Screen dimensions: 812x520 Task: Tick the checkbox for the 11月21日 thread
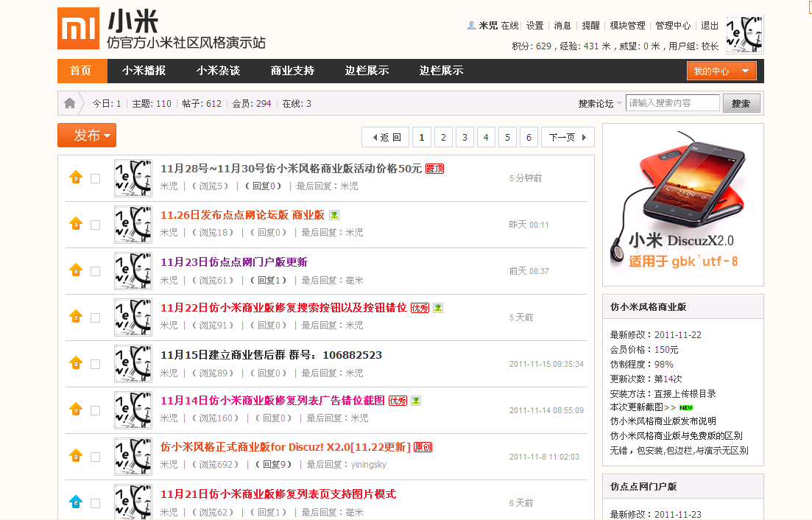point(95,503)
